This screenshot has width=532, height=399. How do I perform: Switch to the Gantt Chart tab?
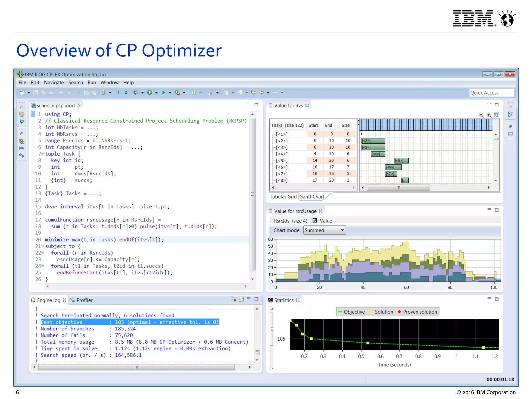(x=312, y=197)
